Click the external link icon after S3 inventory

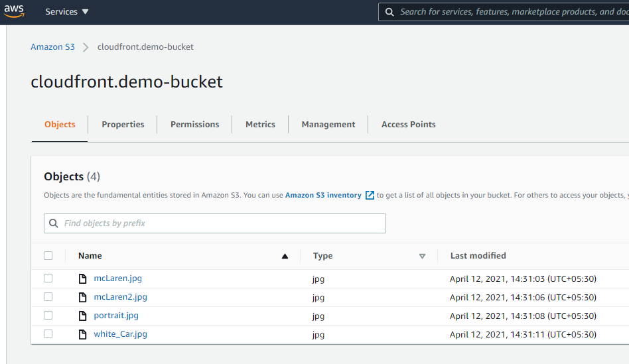coord(370,196)
